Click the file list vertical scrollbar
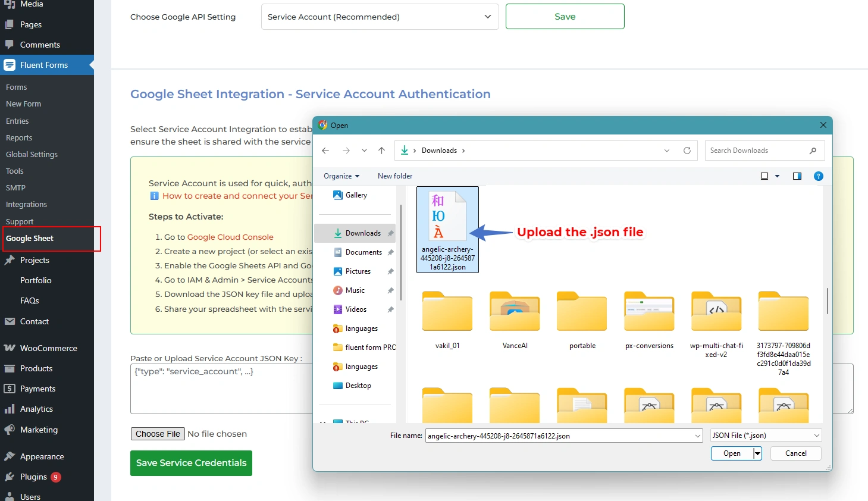Image resolution: width=868 pixels, height=501 pixels. [827, 301]
